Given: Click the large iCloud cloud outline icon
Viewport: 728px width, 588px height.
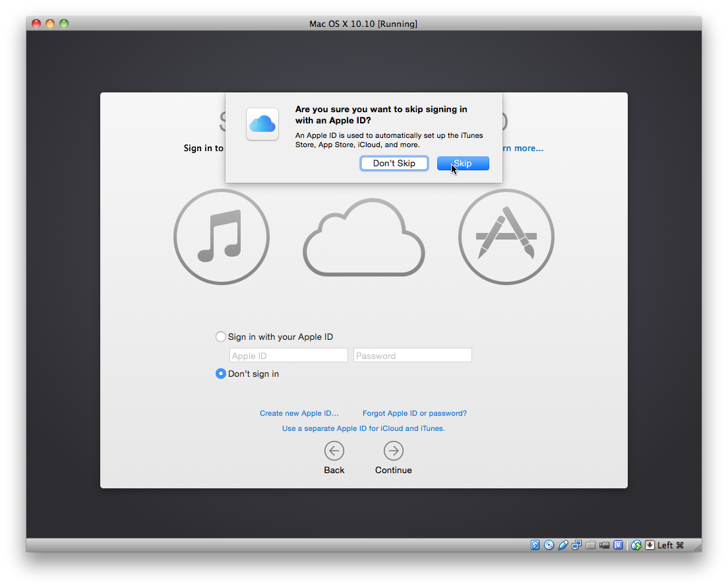Looking at the screenshot, I should (363, 237).
